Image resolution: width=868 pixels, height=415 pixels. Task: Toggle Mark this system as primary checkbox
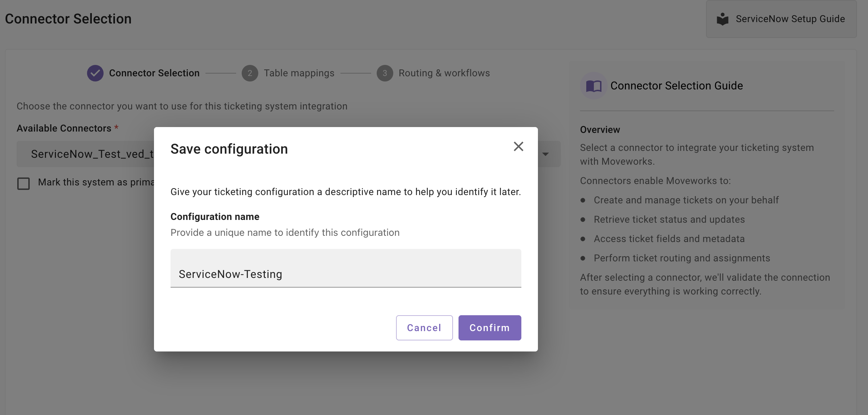pyautogui.click(x=23, y=183)
